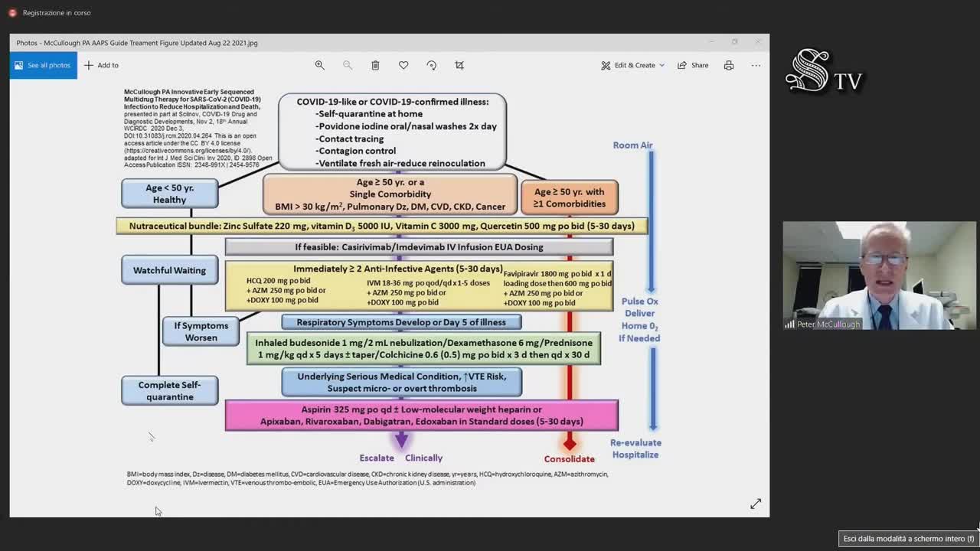The width and height of the screenshot is (980, 551).
Task: Zoom out with the magnifier minus icon
Action: [x=348, y=65]
